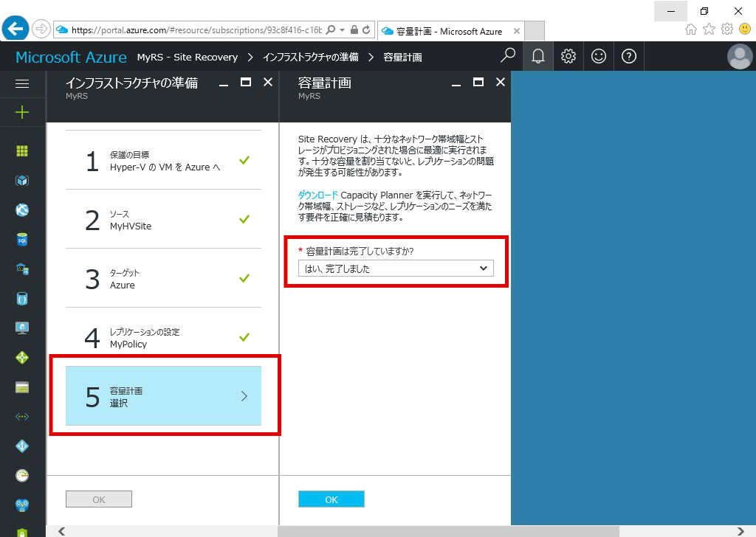Click the horizontal scrollbar thumb
756x537 pixels.
tap(448, 531)
